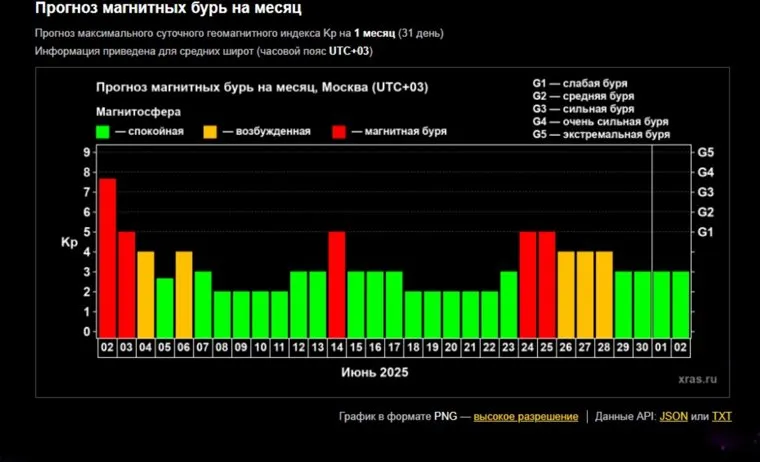Select the orange bar for June 27
The width and height of the screenshot is (760, 462).
coord(585,294)
